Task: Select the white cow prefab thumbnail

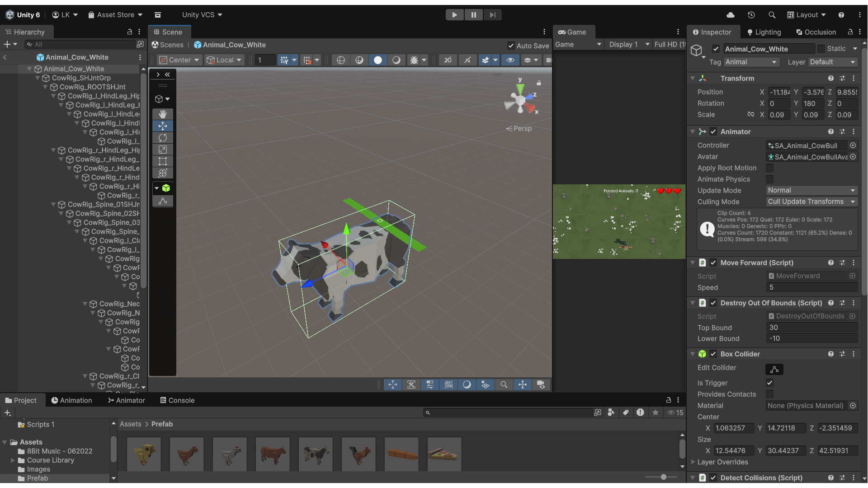Action: point(316,454)
